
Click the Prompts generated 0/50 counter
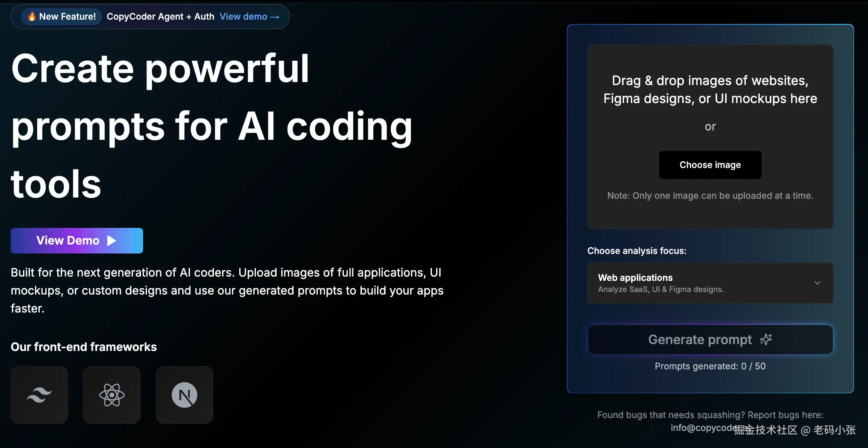click(x=710, y=366)
